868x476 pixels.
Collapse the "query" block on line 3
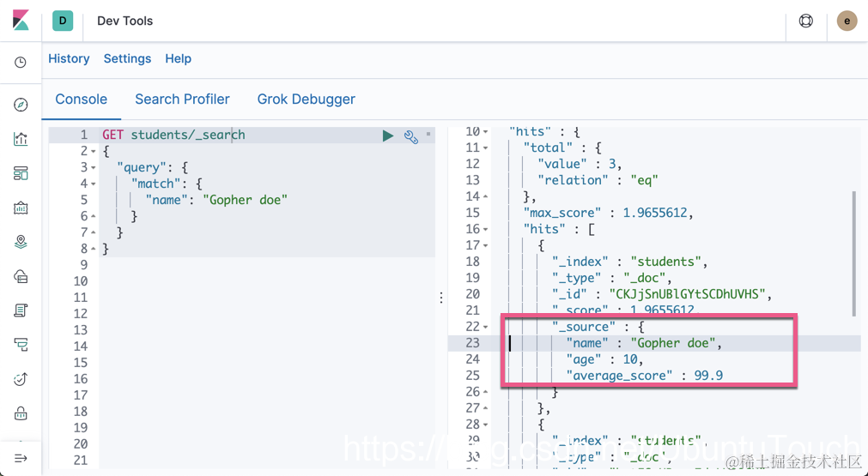coord(93,167)
